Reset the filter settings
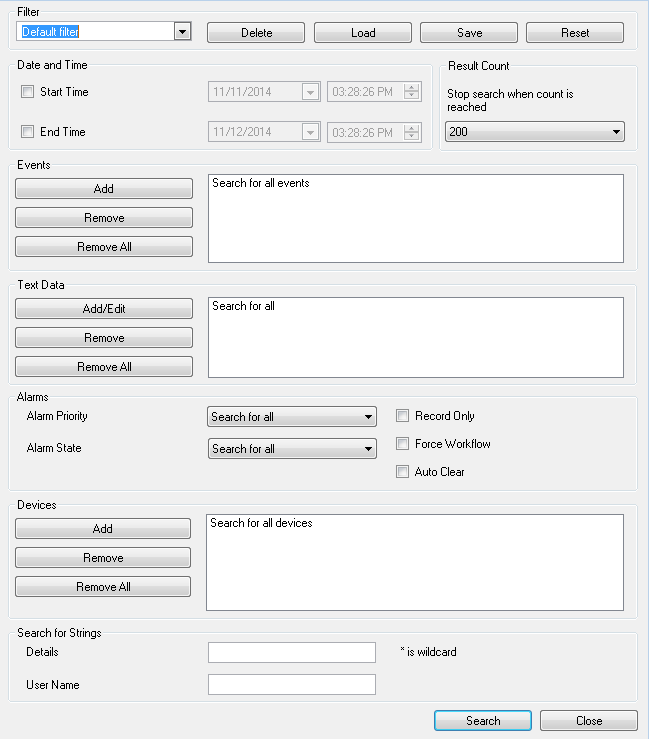 coord(575,33)
